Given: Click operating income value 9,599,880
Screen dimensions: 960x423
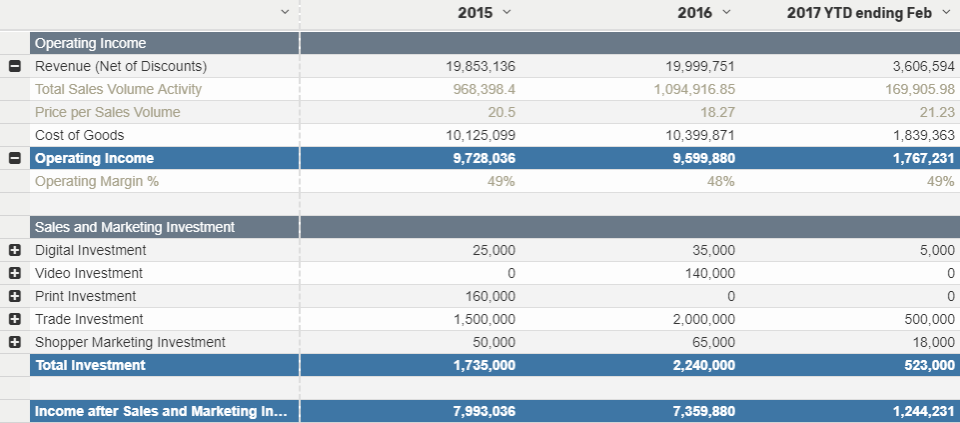Looking at the screenshot, I should coord(703,158).
